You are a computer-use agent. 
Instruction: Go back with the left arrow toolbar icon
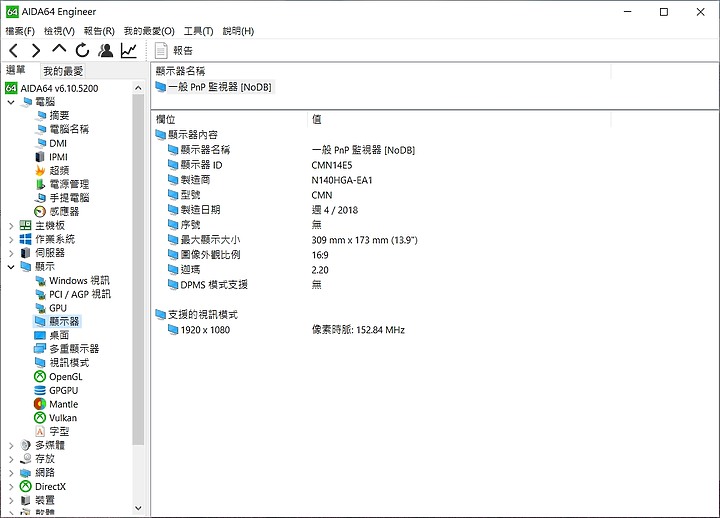click(14, 50)
